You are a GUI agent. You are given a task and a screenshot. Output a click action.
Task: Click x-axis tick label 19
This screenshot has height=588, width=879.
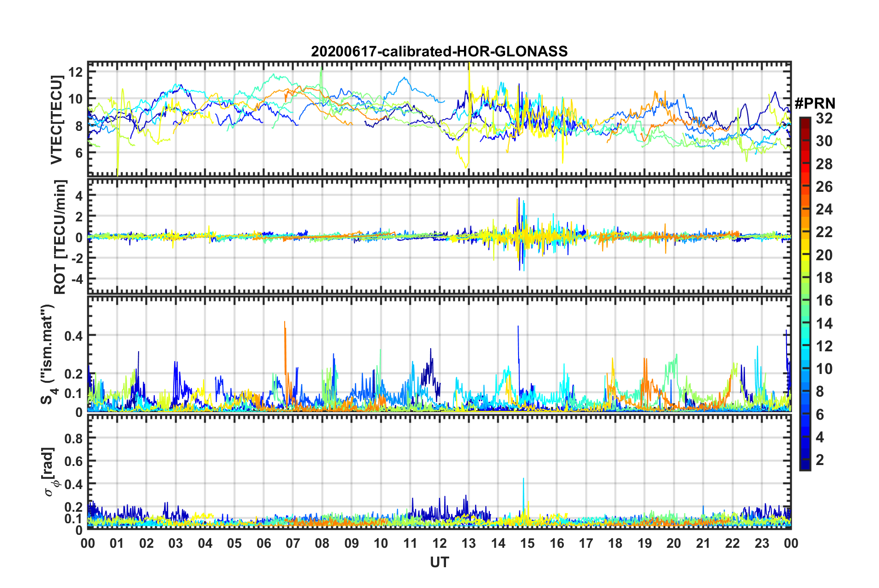pyautogui.click(x=645, y=543)
